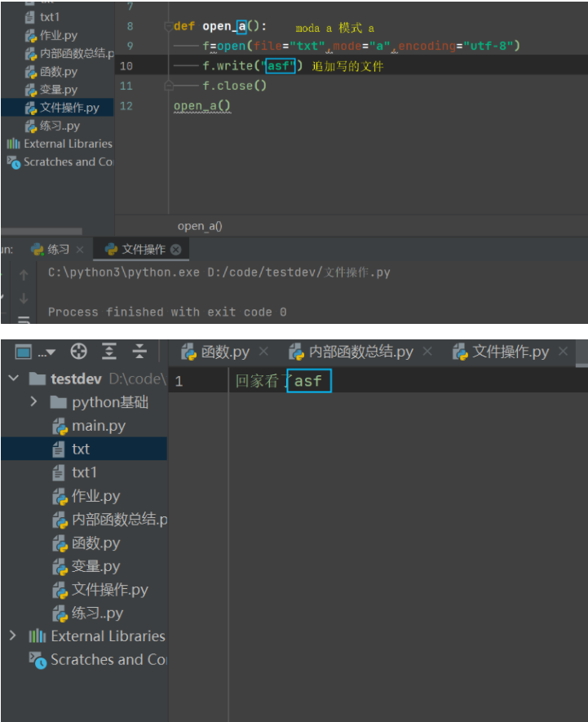Click the open_a() breadcrumb below the editor
This screenshot has height=722, width=588.
coord(200,226)
